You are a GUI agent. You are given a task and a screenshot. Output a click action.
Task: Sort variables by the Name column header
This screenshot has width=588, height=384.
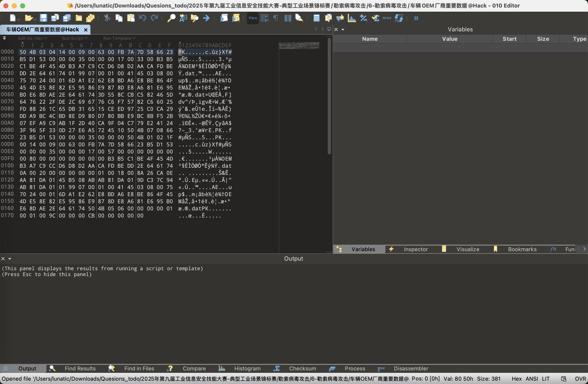pyautogui.click(x=370, y=39)
